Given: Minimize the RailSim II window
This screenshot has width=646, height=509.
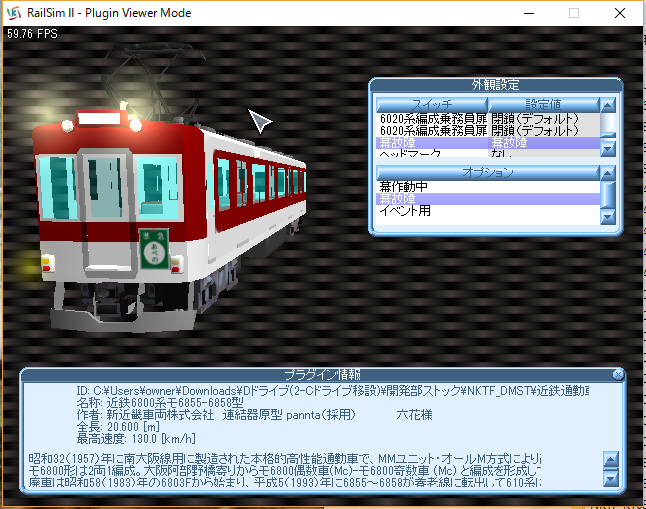Looking at the screenshot, I should 529,13.
